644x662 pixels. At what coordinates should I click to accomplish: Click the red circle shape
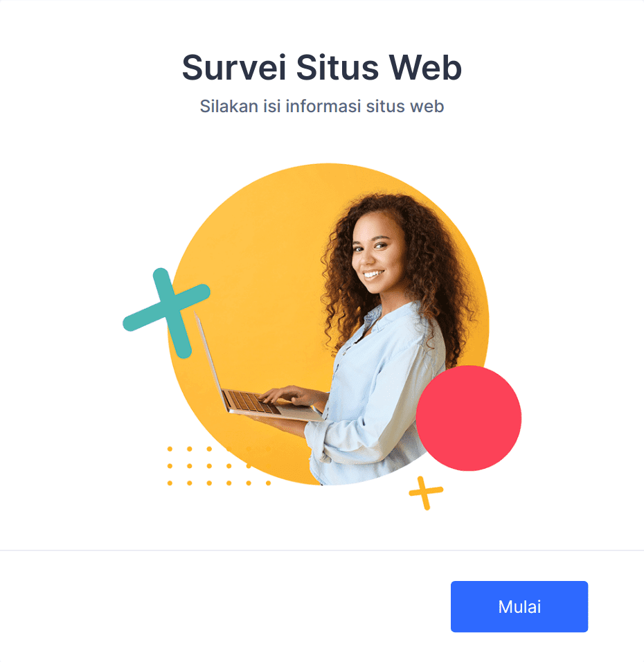pyautogui.click(x=468, y=418)
